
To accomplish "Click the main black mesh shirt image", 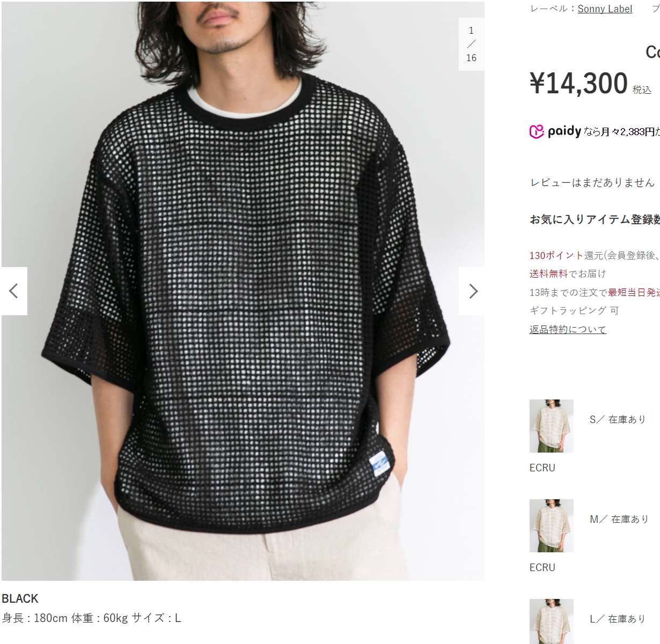I will point(243,291).
